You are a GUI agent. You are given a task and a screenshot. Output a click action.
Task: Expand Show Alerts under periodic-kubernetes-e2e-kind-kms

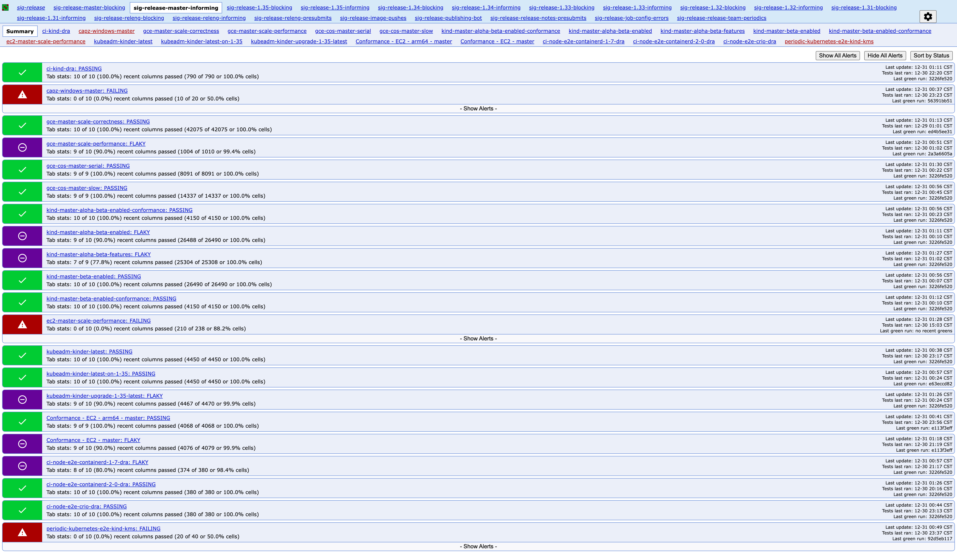[x=478, y=546]
